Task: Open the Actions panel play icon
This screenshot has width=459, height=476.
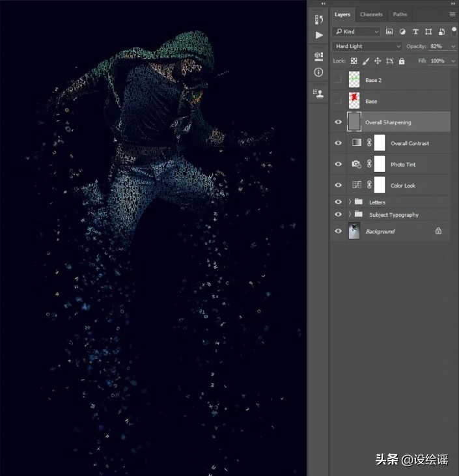Action: [318, 35]
